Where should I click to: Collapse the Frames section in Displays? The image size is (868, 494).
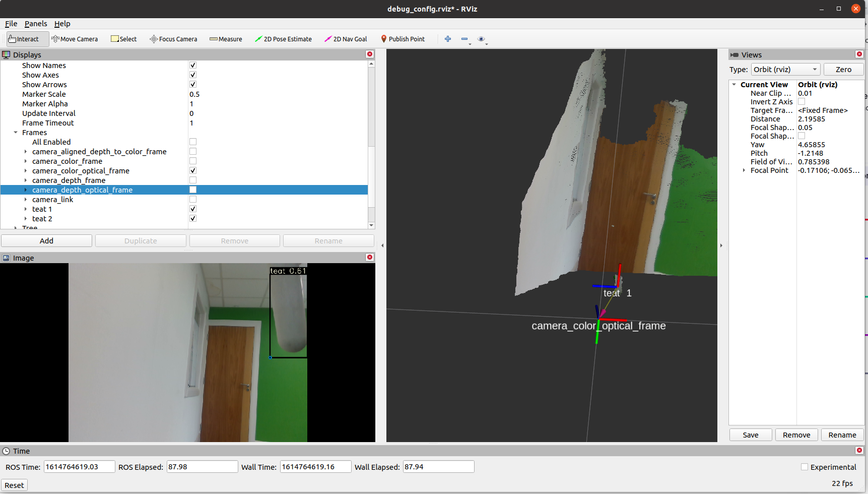coord(15,132)
